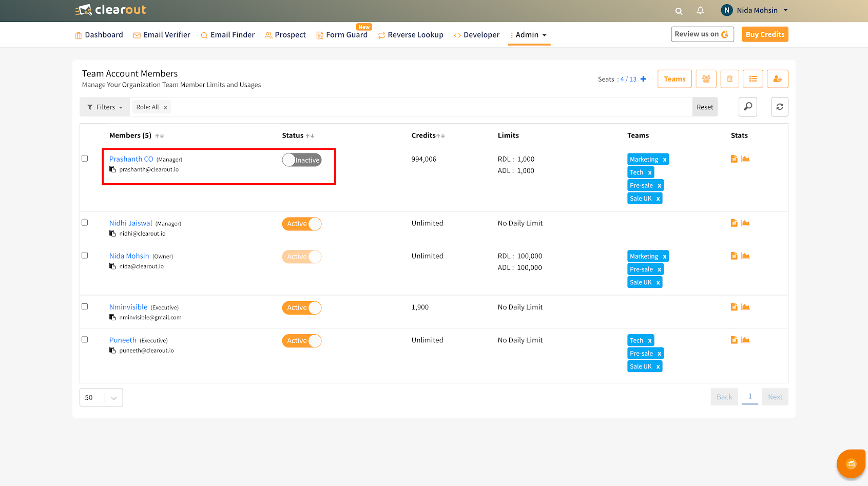Open the rows-per-page 50 dropdown

point(101,397)
